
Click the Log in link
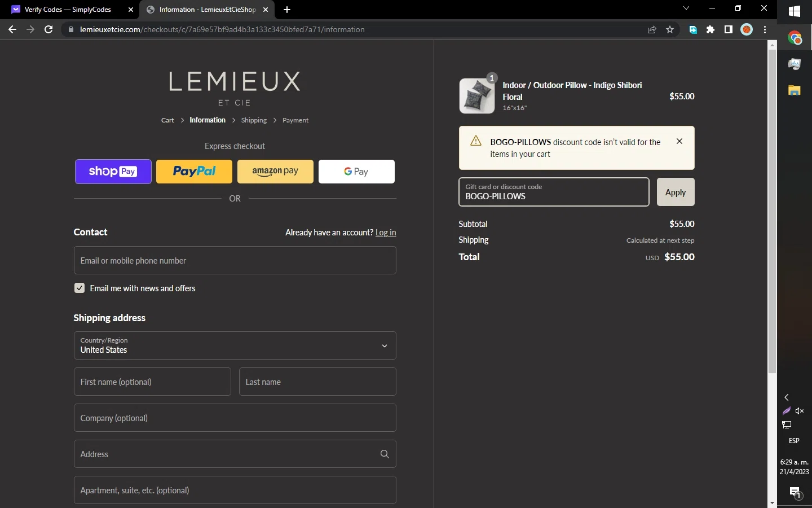point(386,233)
